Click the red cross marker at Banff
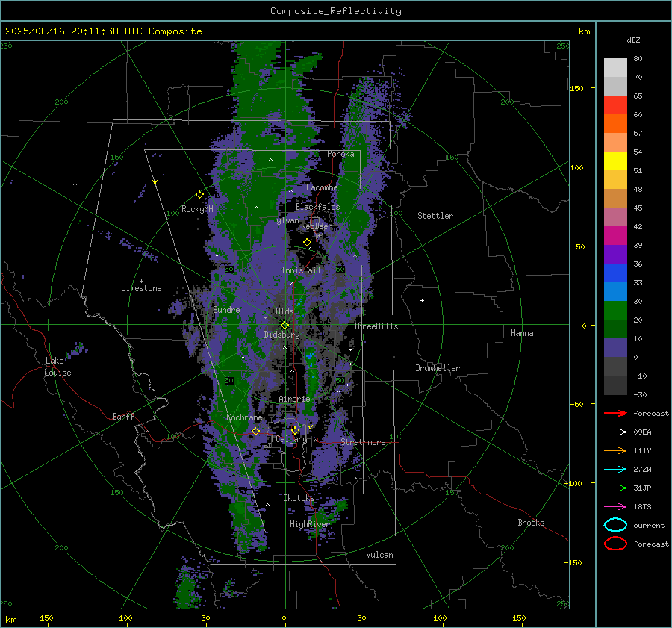Image resolution: width=672 pixels, height=628 pixels. 107,417
